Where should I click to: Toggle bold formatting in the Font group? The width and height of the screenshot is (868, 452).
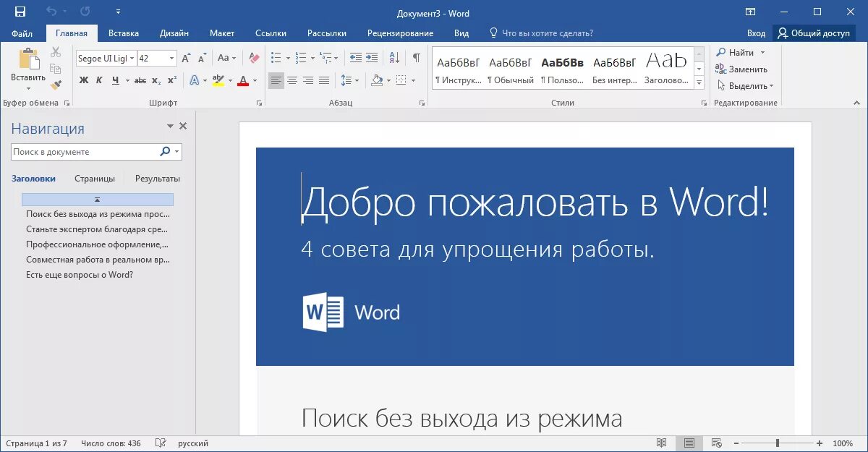pyautogui.click(x=84, y=80)
